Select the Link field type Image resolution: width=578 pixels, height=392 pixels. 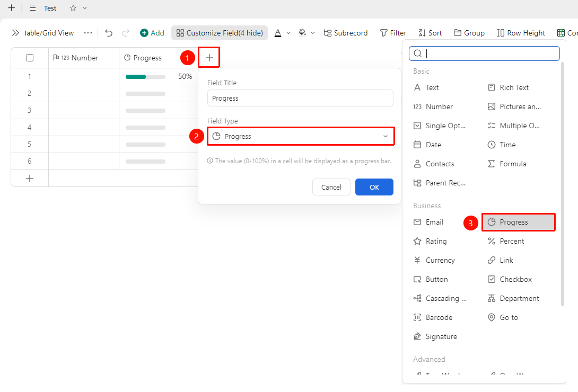(x=500, y=260)
